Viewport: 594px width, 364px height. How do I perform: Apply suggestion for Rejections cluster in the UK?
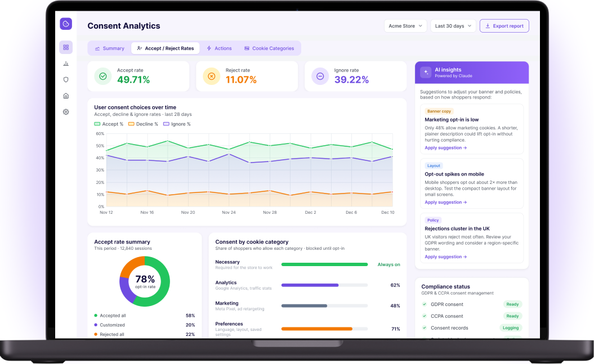[445, 257]
